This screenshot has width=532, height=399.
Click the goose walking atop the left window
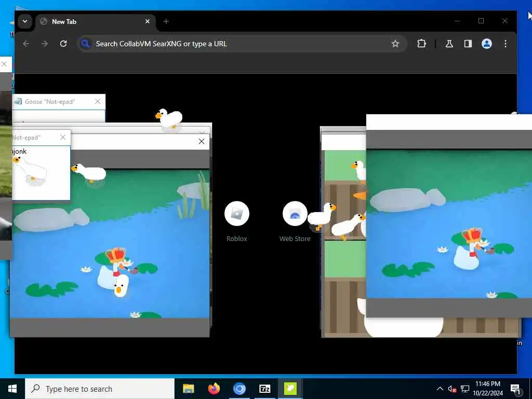(169, 119)
